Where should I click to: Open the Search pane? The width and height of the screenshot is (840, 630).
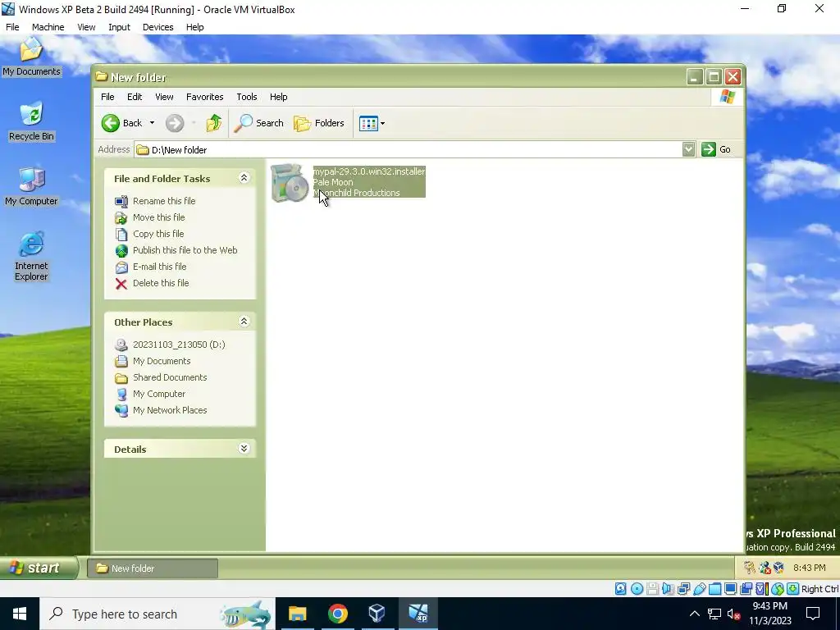[x=259, y=123]
